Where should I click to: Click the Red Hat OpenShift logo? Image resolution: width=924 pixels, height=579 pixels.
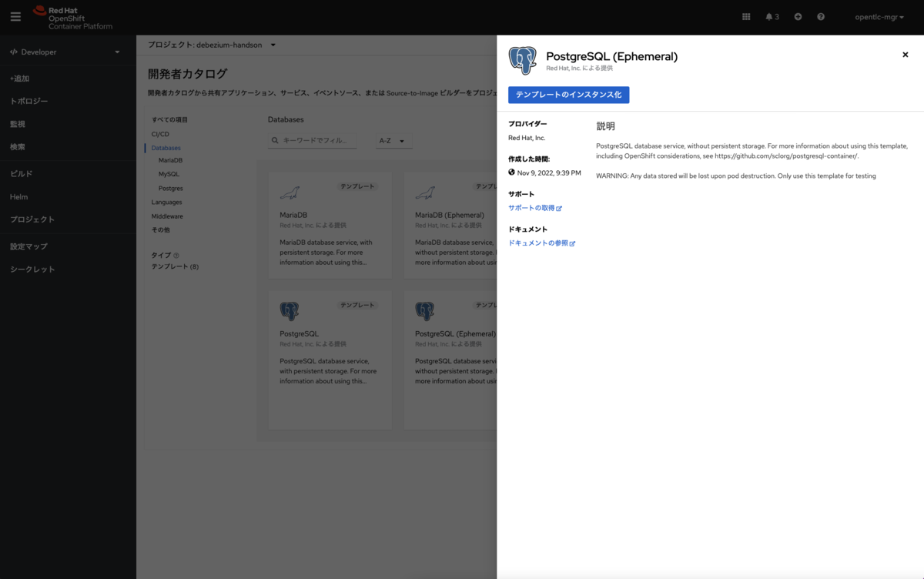[x=73, y=17]
